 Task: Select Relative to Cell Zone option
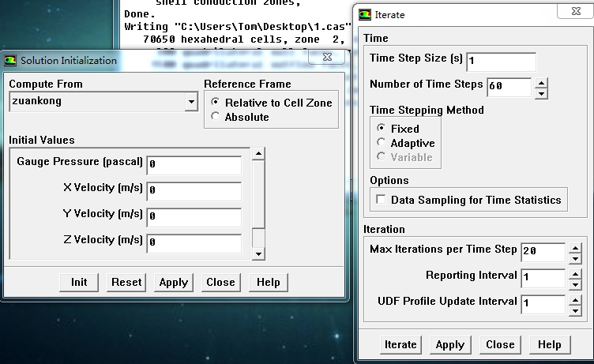click(216, 103)
